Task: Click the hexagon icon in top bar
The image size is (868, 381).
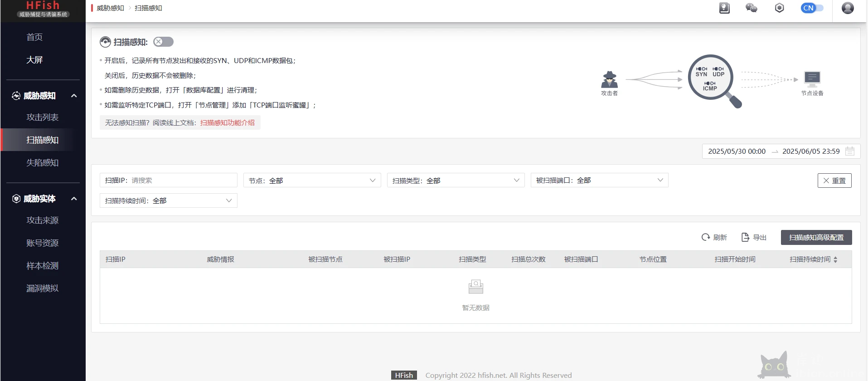Action: click(779, 8)
